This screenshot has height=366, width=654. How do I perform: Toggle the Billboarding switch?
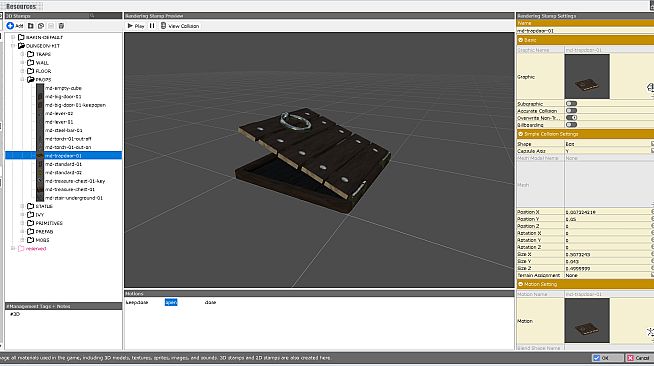click(x=571, y=125)
